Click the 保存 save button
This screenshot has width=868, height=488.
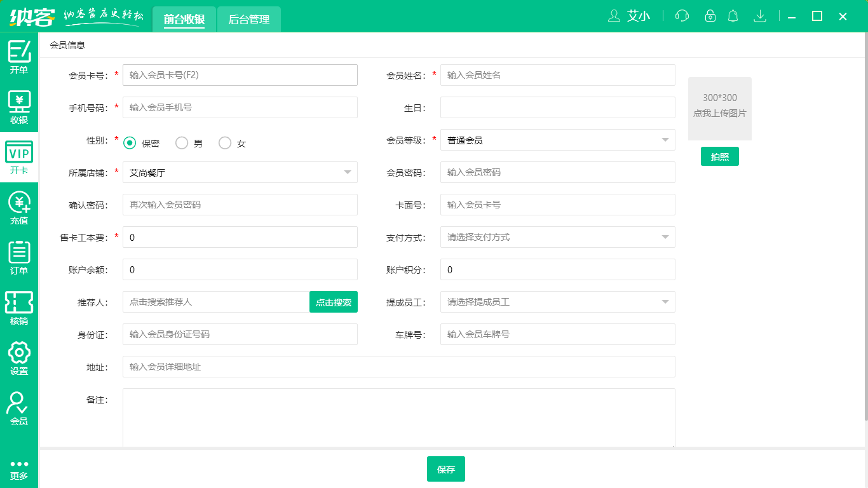(445, 469)
